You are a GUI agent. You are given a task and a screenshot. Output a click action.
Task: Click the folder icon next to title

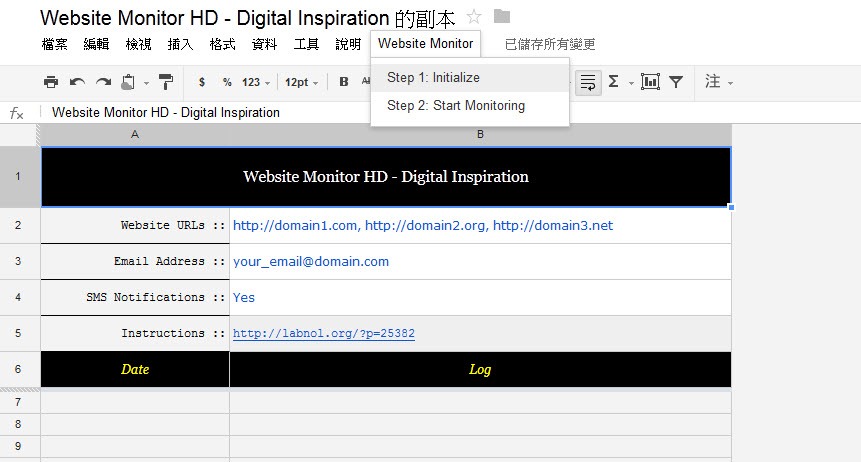pos(501,16)
